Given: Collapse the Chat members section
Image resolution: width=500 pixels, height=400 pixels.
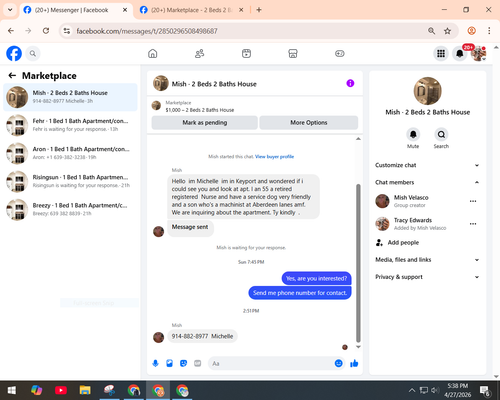Looking at the screenshot, I should coord(427,182).
